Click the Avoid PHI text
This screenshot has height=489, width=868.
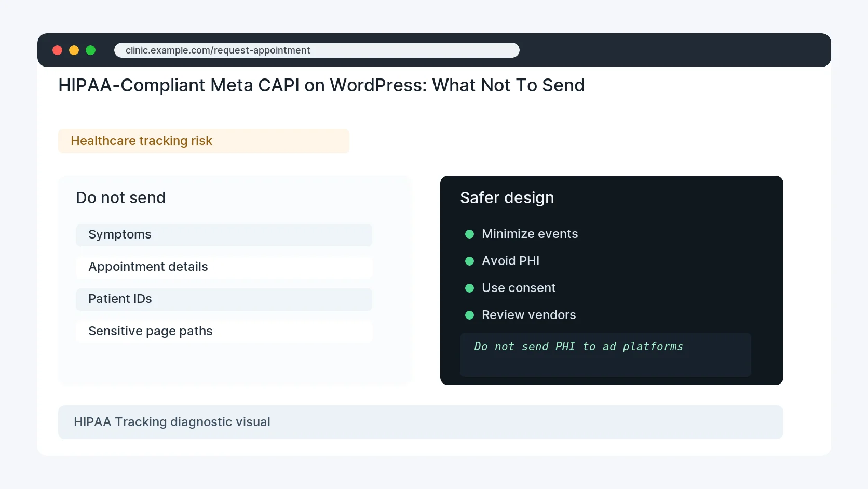tap(510, 261)
